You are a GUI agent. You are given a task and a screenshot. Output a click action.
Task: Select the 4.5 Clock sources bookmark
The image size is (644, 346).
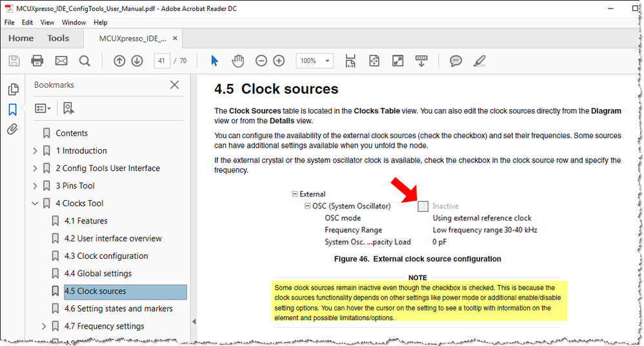click(x=126, y=291)
